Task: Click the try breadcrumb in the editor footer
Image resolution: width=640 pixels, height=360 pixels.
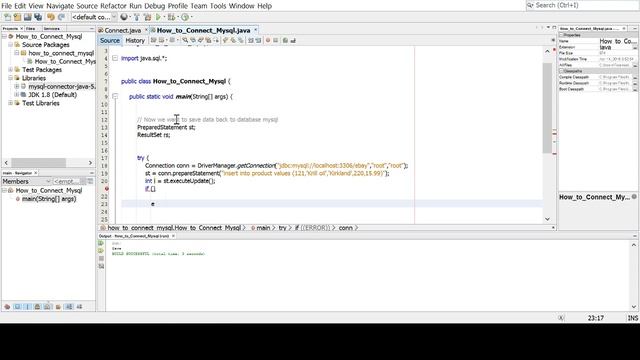Action: click(282, 228)
